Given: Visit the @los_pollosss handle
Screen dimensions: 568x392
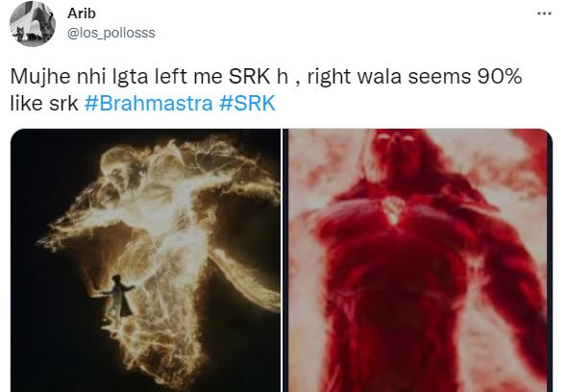Looking at the screenshot, I should pos(111,34).
